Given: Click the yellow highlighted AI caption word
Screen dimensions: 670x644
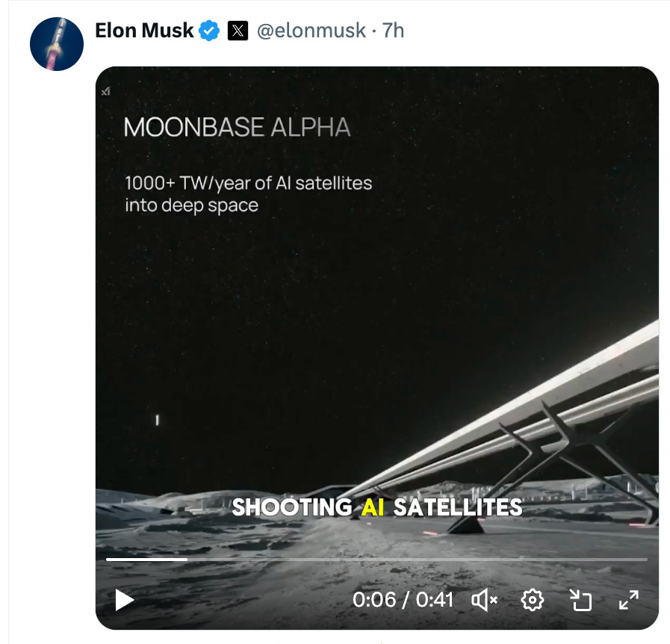Looking at the screenshot, I should coord(372,507).
